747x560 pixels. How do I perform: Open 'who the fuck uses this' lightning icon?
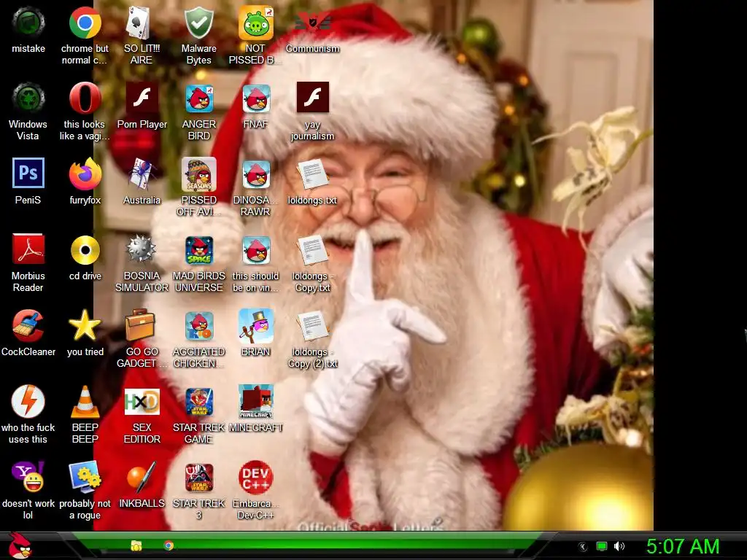click(28, 402)
